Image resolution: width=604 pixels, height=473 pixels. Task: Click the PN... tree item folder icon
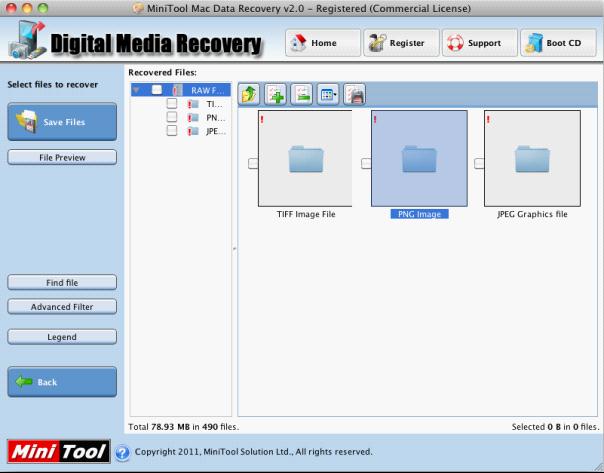(x=193, y=117)
